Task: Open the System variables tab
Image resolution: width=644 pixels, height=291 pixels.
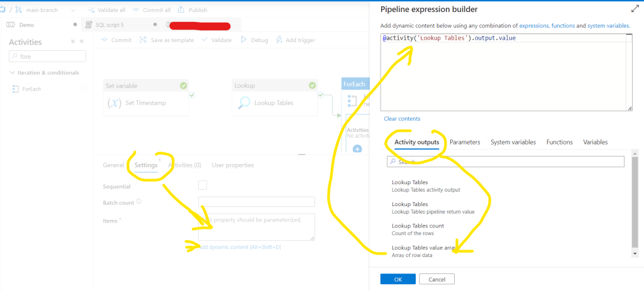Action: tap(513, 142)
